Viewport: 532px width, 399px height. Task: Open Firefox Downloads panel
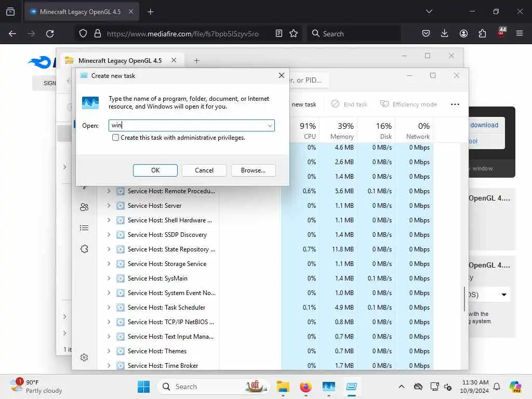click(445, 33)
